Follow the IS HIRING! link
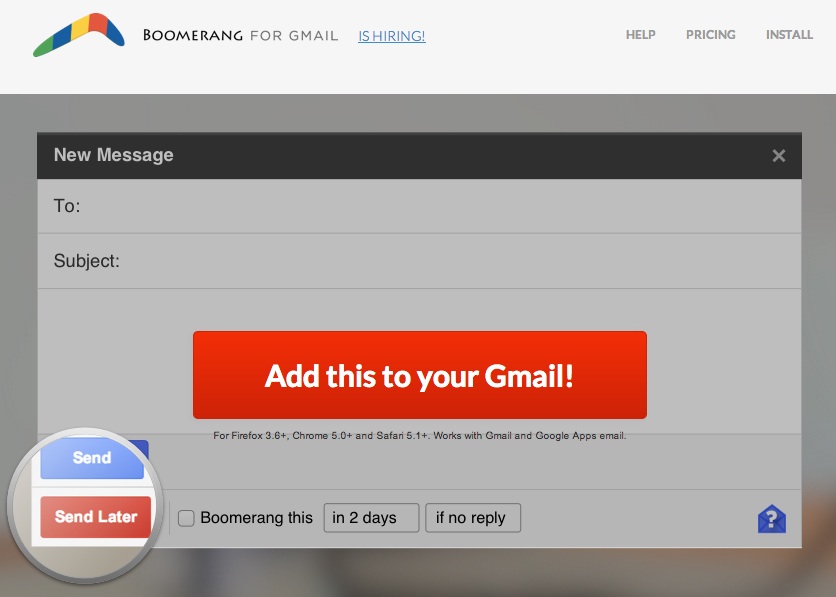The image size is (836, 597). (391, 36)
